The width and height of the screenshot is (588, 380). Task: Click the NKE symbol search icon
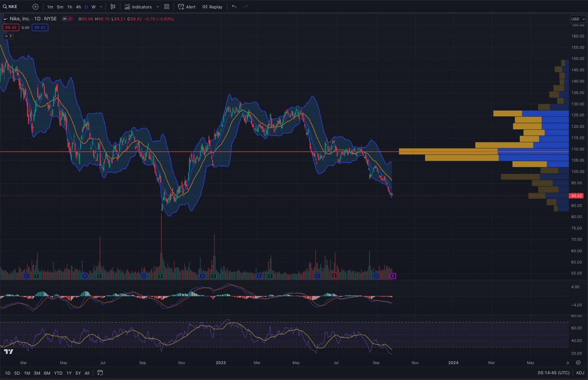point(5,7)
